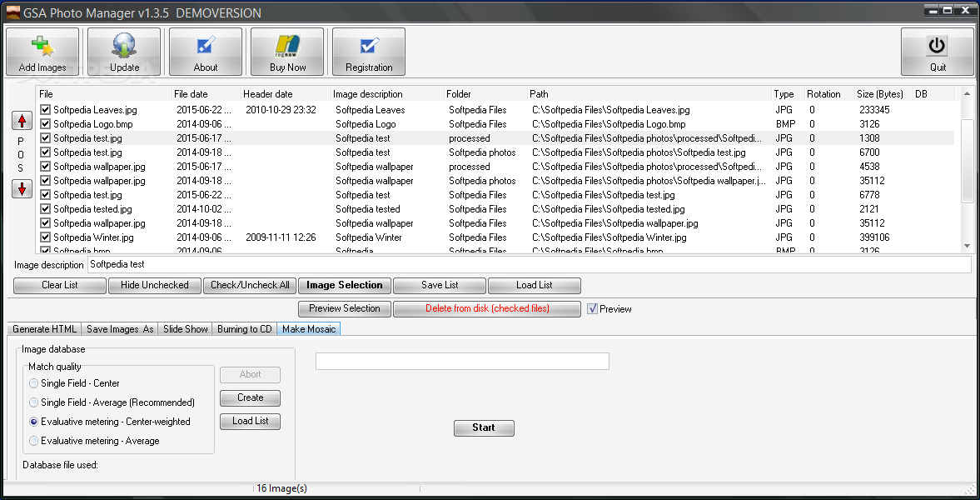Select the Make Mosaic tab
The width and height of the screenshot is (980, 500).
309,328
